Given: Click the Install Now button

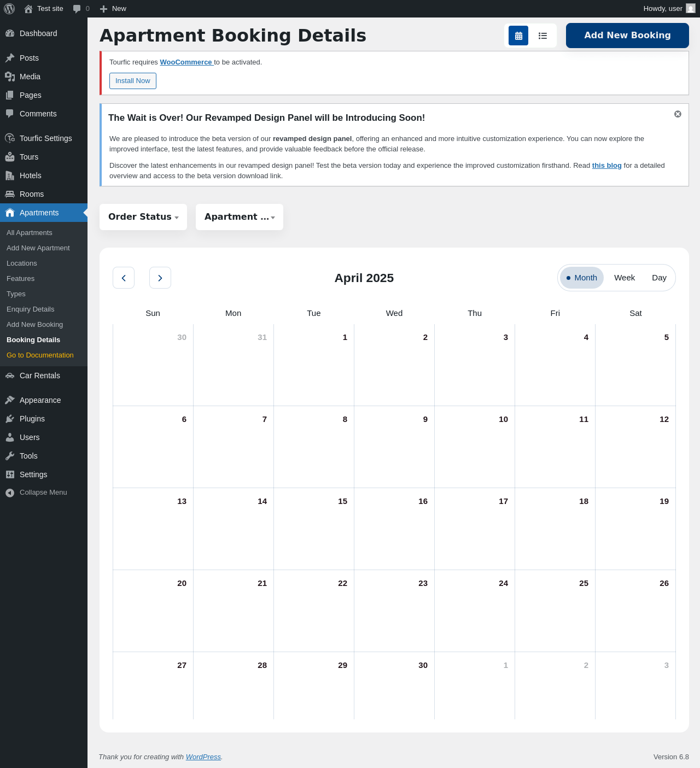Looking at the screenshot, I should click(x=133, y=81).
